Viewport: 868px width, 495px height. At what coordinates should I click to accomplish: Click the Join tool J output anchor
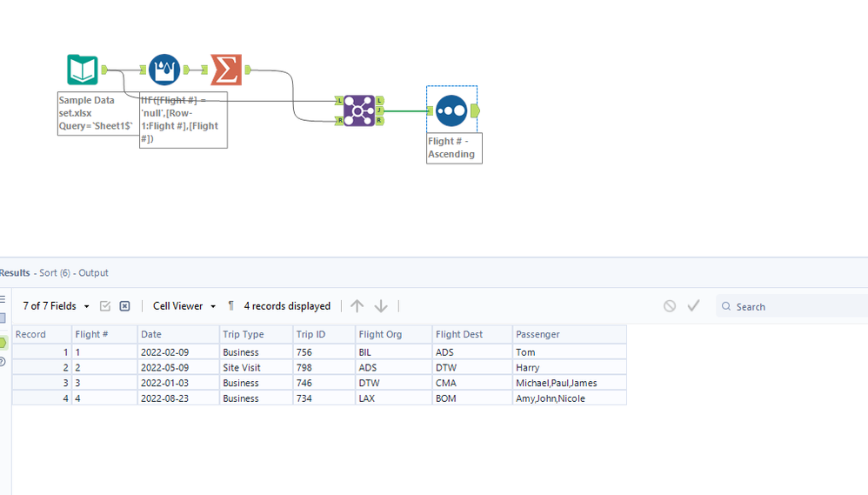click(380, 110)
